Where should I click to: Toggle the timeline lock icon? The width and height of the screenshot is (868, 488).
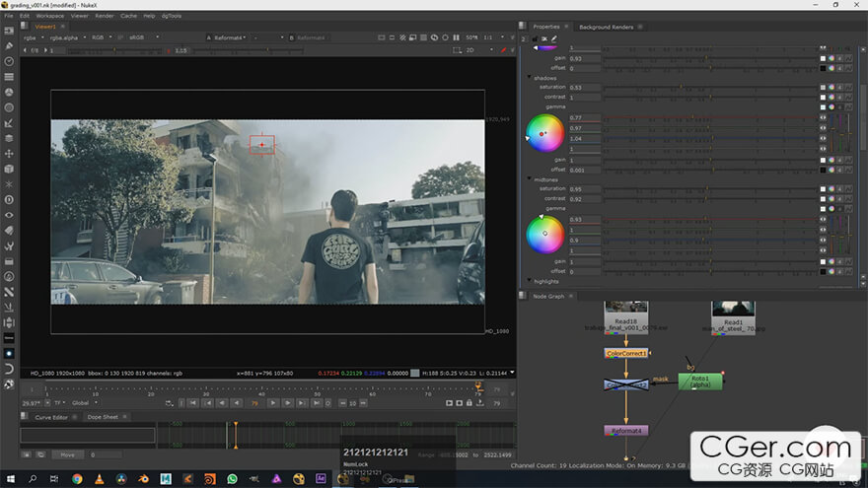[470, 403]
